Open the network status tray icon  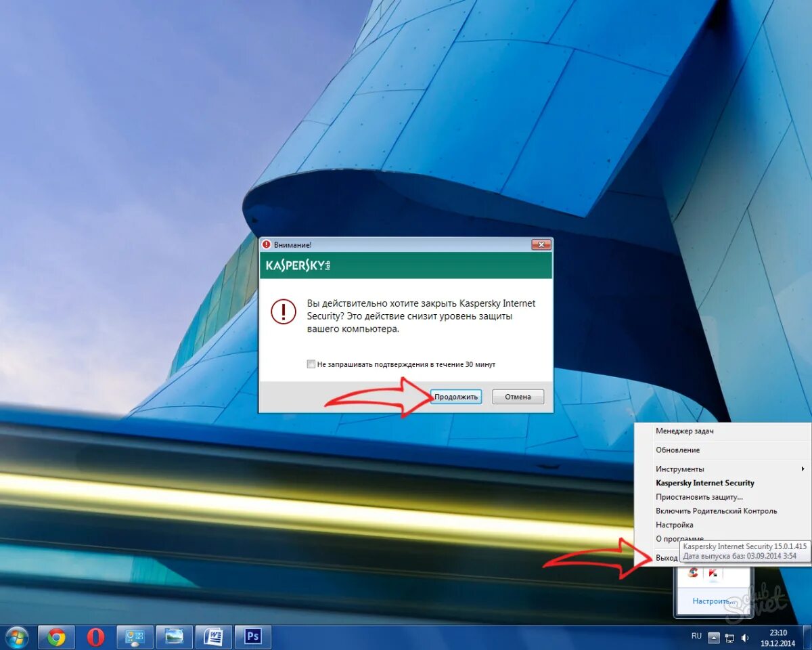click(729, 637)
